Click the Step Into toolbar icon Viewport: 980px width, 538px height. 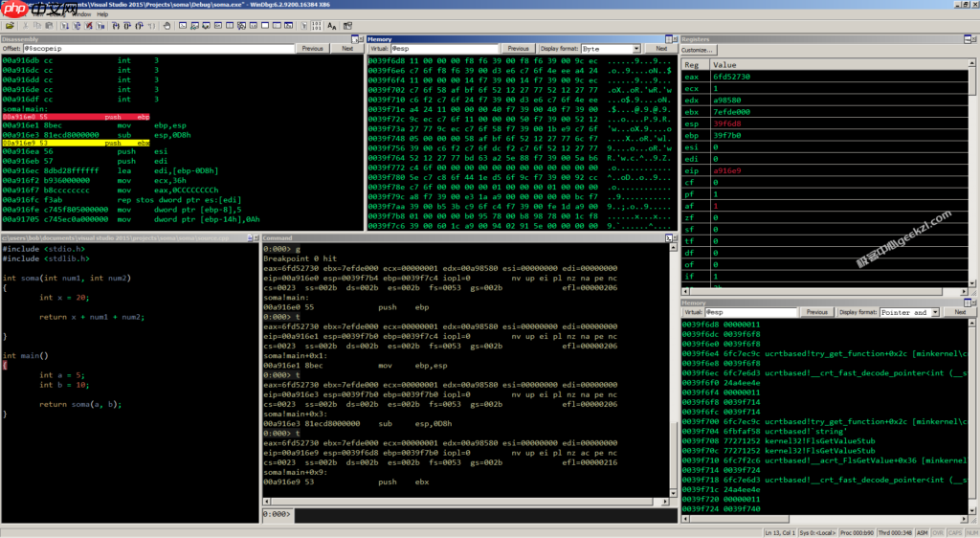[x=114, y=26]
